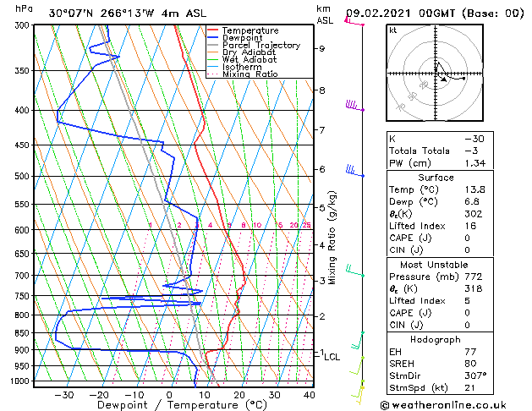Click the 500 hPa pressure axis label
Screen dimensions: 532x411
(22, 176)
